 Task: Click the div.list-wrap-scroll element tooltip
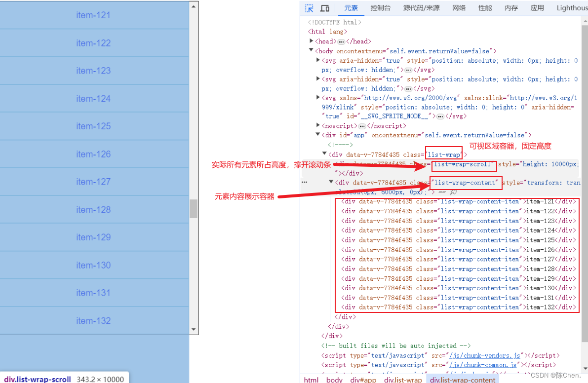pyautogui.click(x=64, y=379)
